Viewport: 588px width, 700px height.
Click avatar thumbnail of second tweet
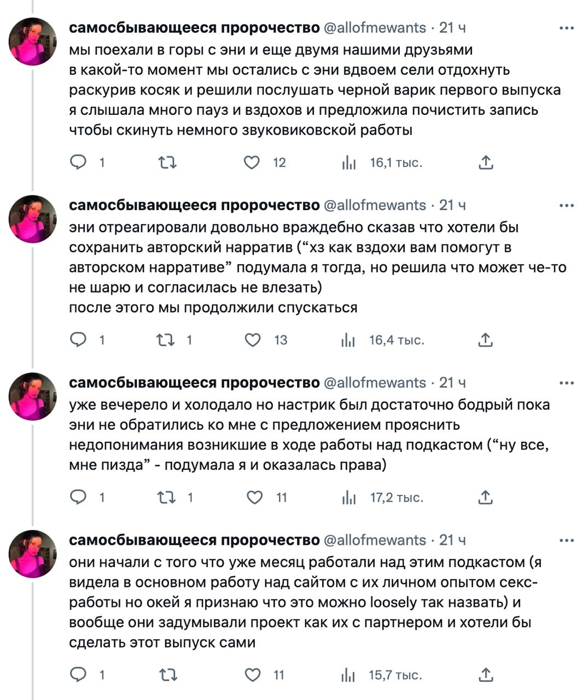coord(33,219)
